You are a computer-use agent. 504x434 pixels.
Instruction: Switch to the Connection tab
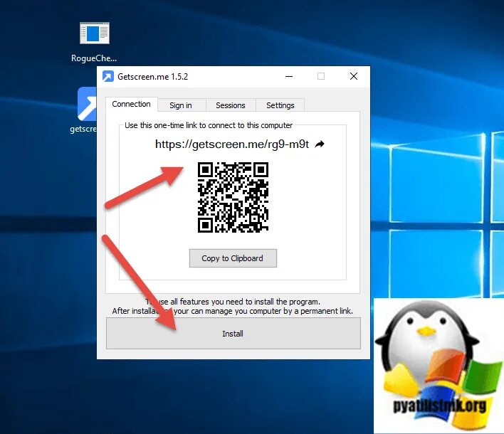[x=131, y=104]
